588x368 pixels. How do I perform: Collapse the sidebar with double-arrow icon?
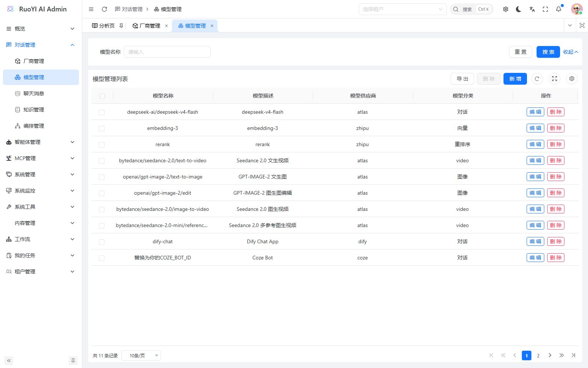point(9,361)
